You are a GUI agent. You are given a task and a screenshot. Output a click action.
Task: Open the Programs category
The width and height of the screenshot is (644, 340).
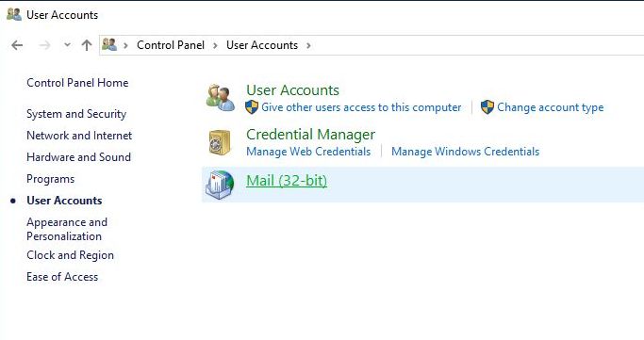(x=51, y=179)
